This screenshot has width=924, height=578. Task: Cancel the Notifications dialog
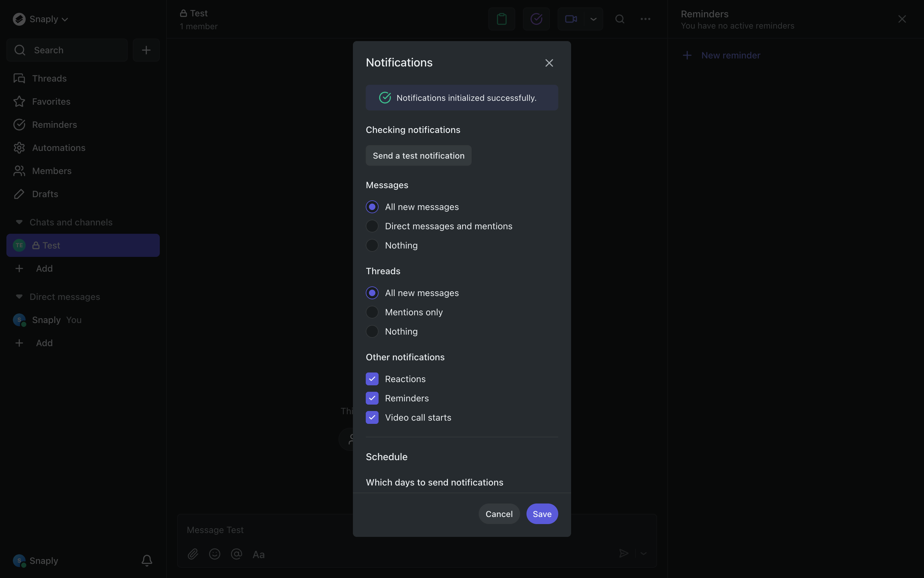click(499, 514)
